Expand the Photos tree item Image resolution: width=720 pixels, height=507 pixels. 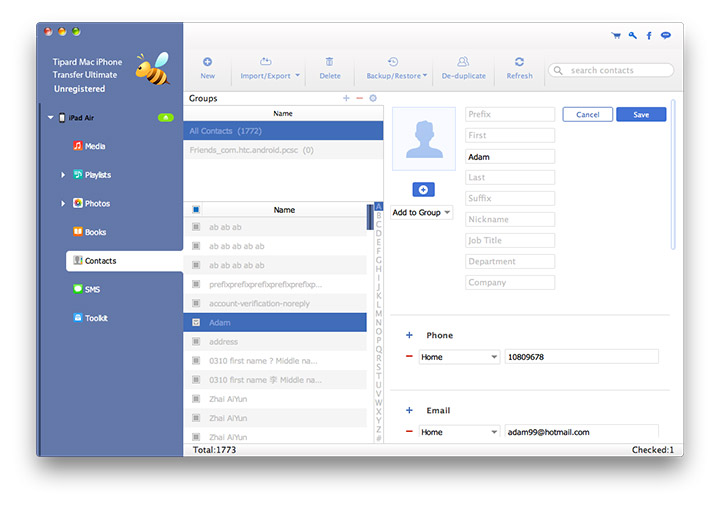pos(63,203)
